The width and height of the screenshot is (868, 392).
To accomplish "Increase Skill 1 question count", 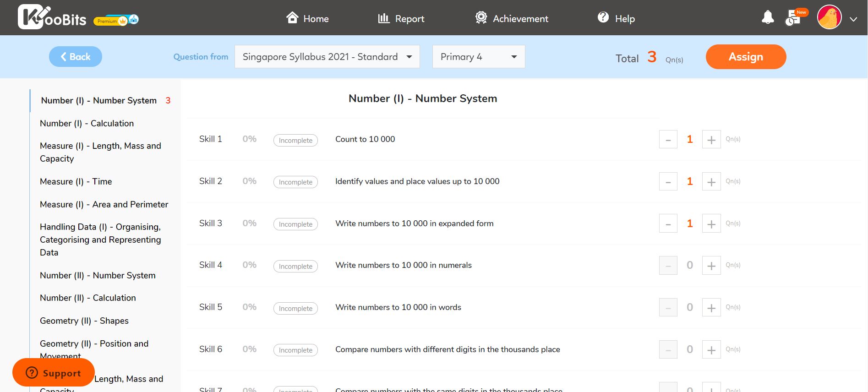I will coord(711,140).
